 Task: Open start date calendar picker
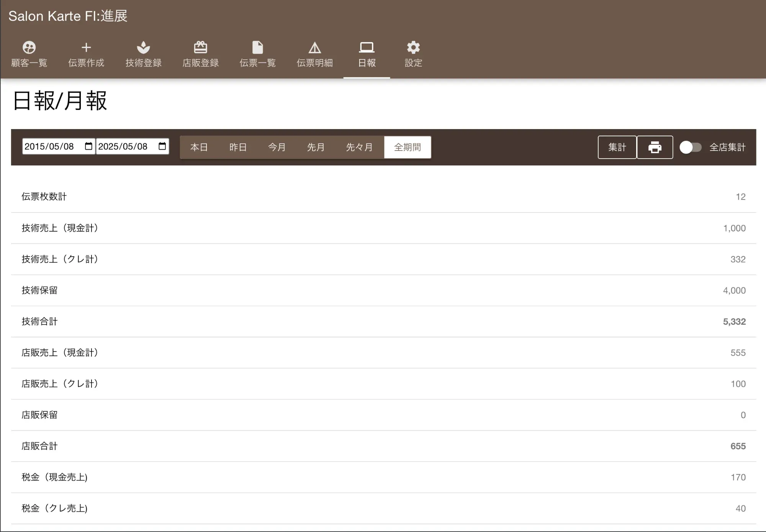tap(88, 146)
